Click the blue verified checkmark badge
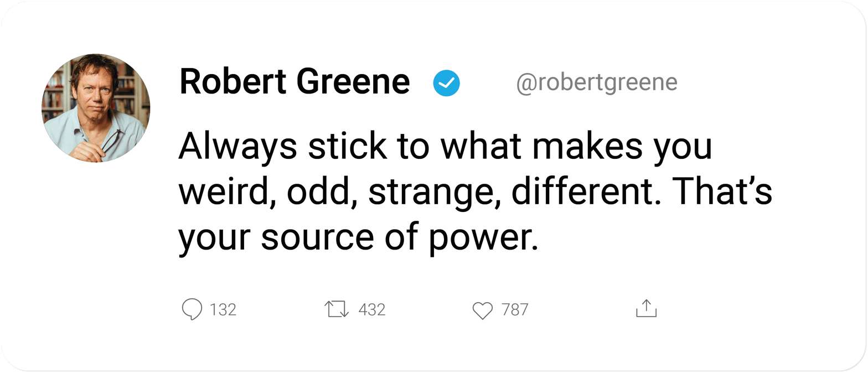Image resolution: width=868 pixels, height=373 pixels. point(446,83)
